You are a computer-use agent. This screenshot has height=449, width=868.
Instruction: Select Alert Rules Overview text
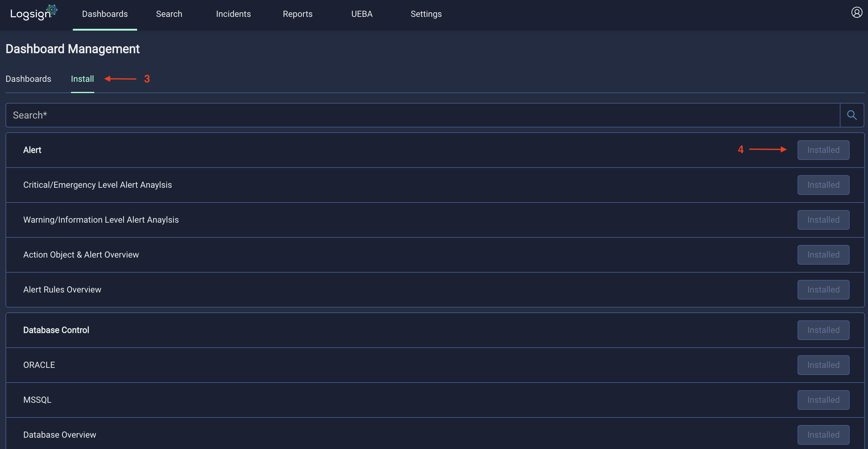pos(62,289)
